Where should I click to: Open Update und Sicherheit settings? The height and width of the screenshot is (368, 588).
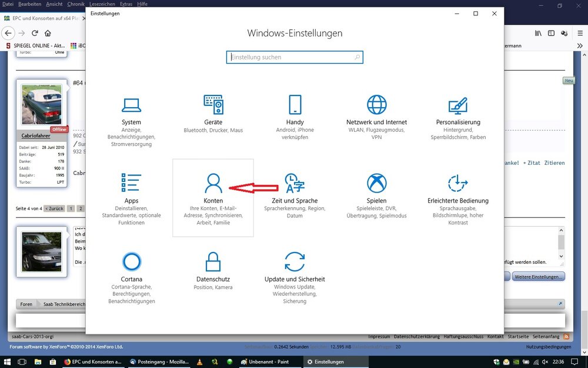tap(295, 278)
